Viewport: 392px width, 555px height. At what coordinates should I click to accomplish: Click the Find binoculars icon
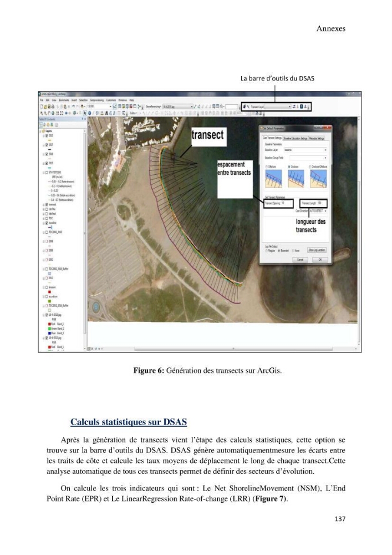(107, 113)
